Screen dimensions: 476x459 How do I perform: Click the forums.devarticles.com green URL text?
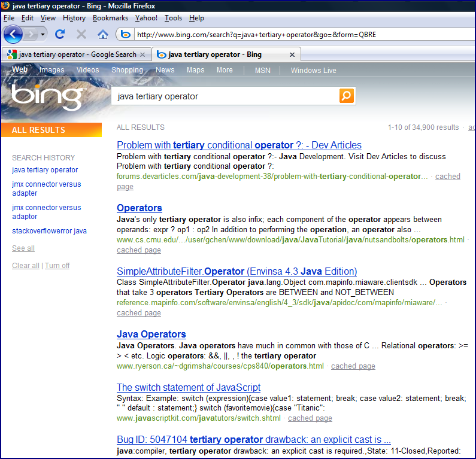point(272,177)
